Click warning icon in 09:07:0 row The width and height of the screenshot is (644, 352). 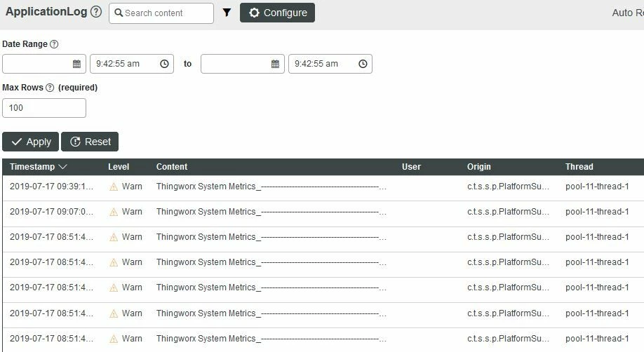tap(114, 212)
